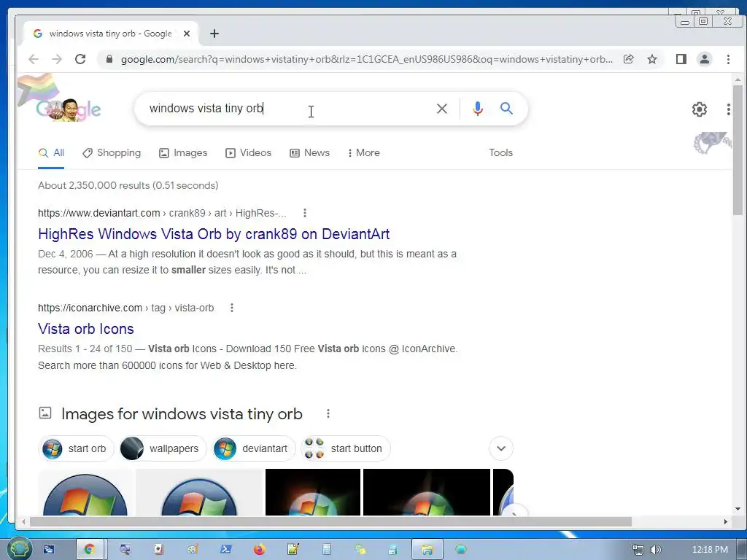The image size is (747, 560).
Task: Expand more image filter chips
Action: coord(501,448)
